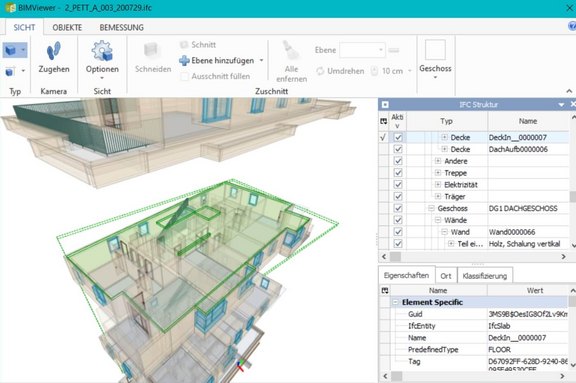Toggle the Aktiv checkbox for Wand0000066
This screenshot has width=576, height=383.
pos(398,232)
